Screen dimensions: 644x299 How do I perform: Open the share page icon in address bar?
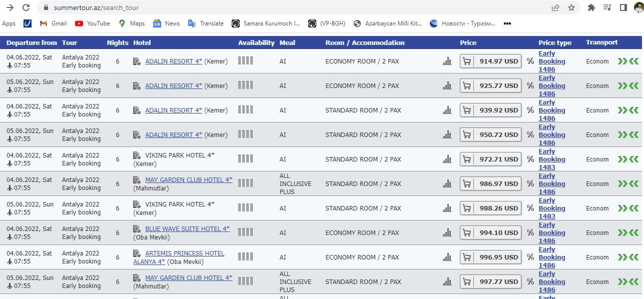point(555,7)
